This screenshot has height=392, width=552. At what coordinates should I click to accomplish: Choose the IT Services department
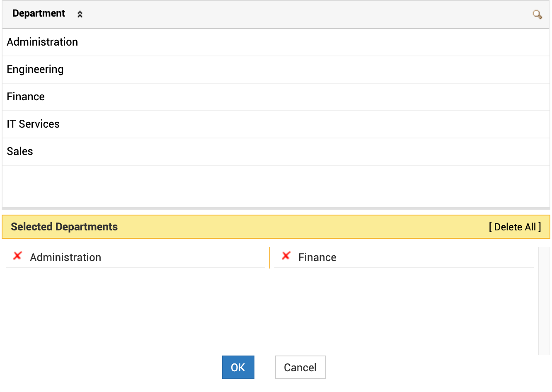33,124
